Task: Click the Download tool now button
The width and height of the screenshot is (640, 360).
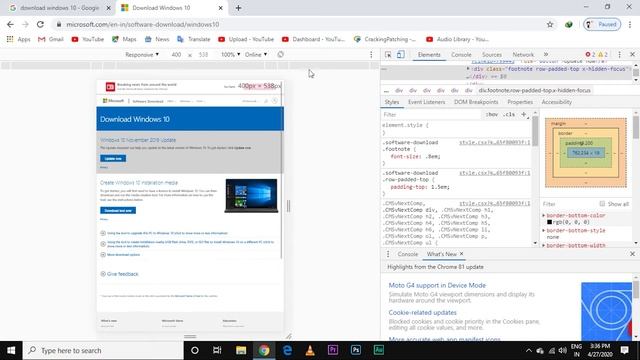Action: click(118, 210)
